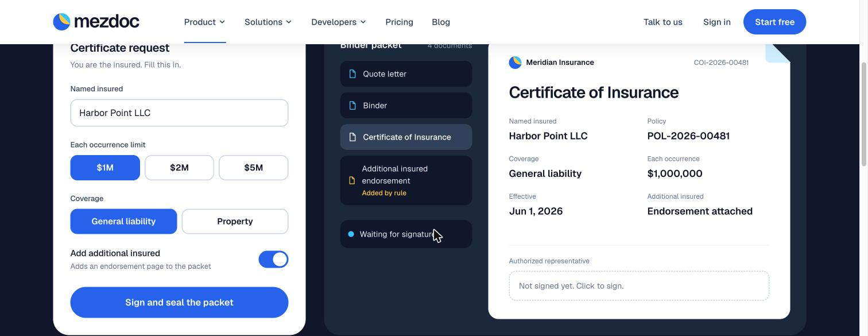The image size is (868, 336).
Task: Choose Property coverage
Action: point(235,221)
